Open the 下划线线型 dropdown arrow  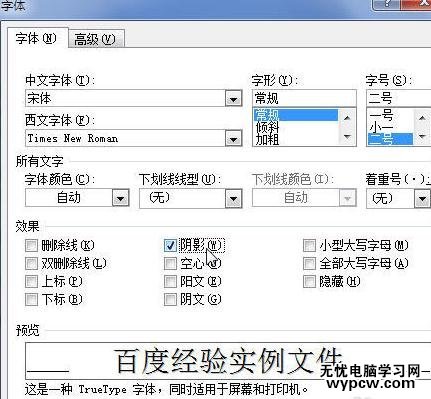pyautogui.click(x=233, y=199)
